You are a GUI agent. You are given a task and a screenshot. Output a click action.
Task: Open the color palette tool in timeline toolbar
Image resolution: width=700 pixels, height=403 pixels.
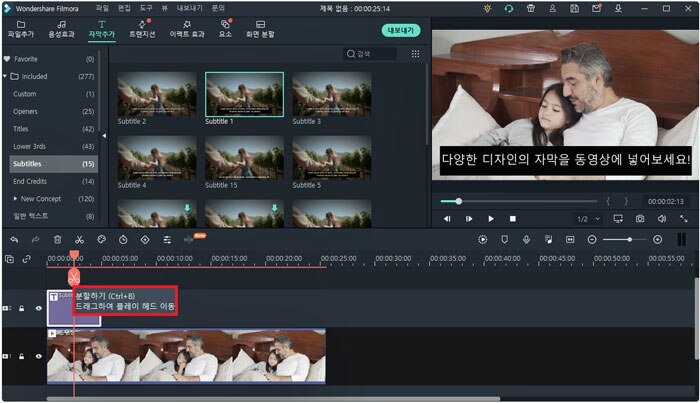[x=101, y=240]
